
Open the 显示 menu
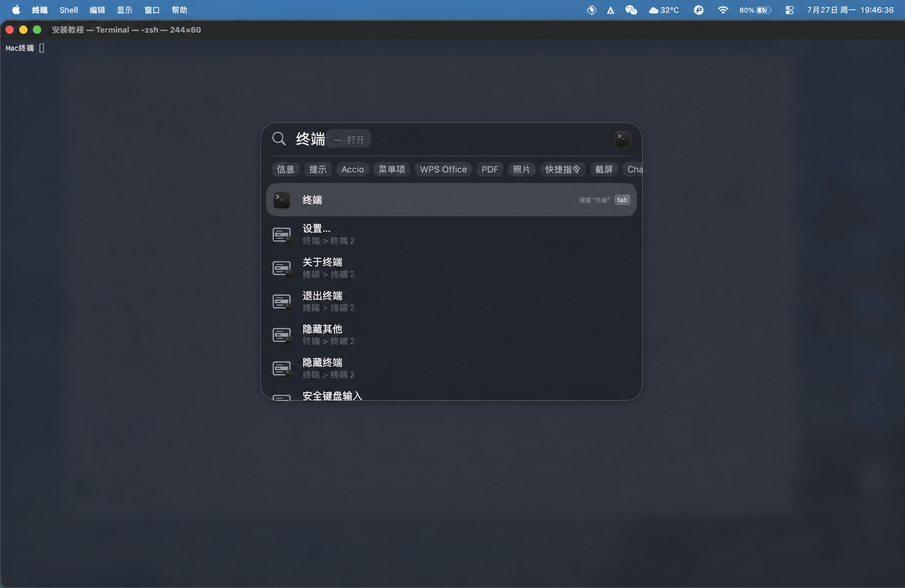coord(124,10)
